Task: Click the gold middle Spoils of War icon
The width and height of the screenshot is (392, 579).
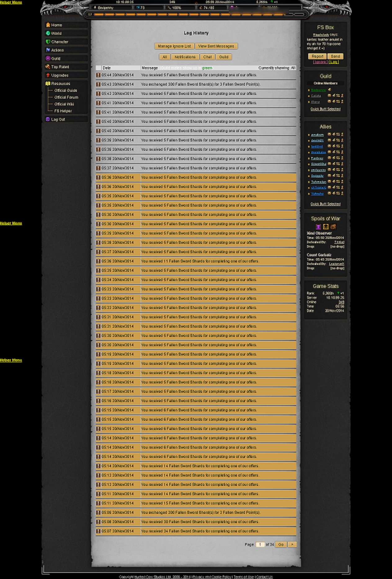Action: [x=326, y=227]
